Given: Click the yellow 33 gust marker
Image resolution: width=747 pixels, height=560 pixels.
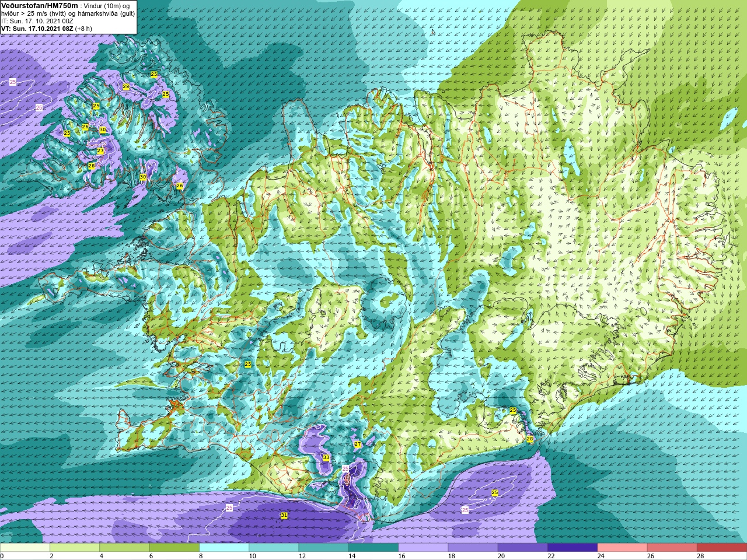Looking at the screenshot, I should [326, 458].
